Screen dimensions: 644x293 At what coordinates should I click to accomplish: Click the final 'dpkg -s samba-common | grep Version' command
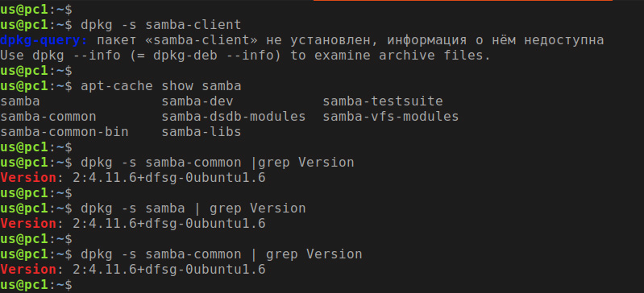(x=222, y=254)
